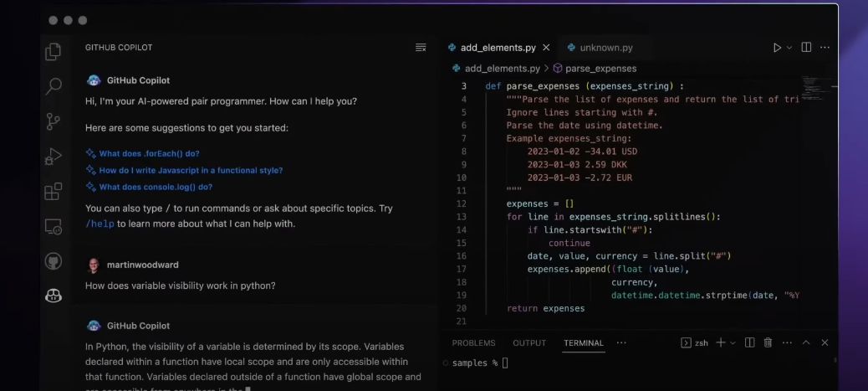
Task: Open the Source Control view icon
Action: (54, 121)
